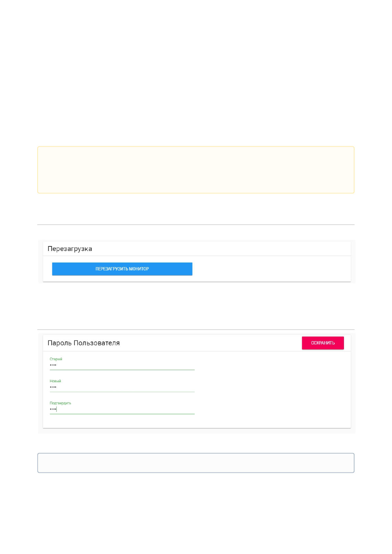Screen dimensions: 392x554
Task: Click the masked dots in Новый field
Action: [x=53, y=387]
